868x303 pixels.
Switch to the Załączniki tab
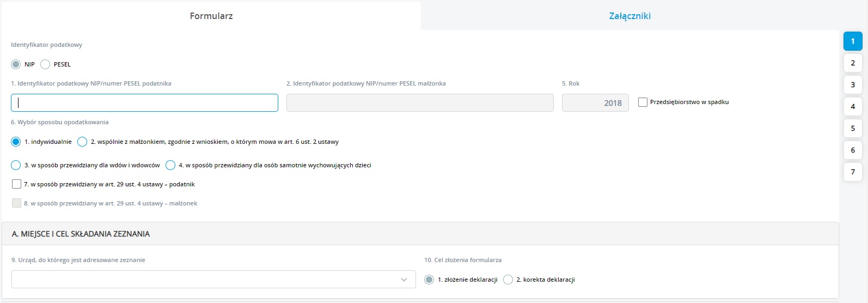629,16
